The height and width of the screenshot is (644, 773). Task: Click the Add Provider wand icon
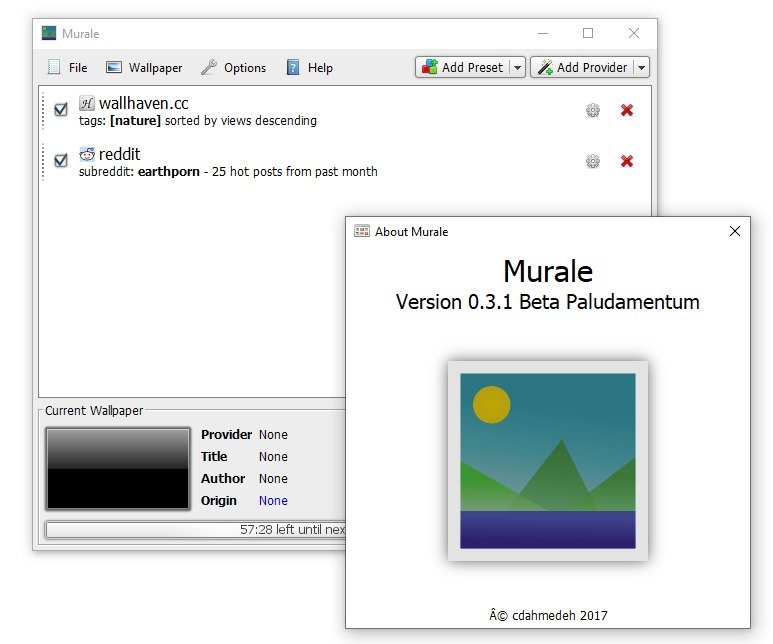(545, 67)
